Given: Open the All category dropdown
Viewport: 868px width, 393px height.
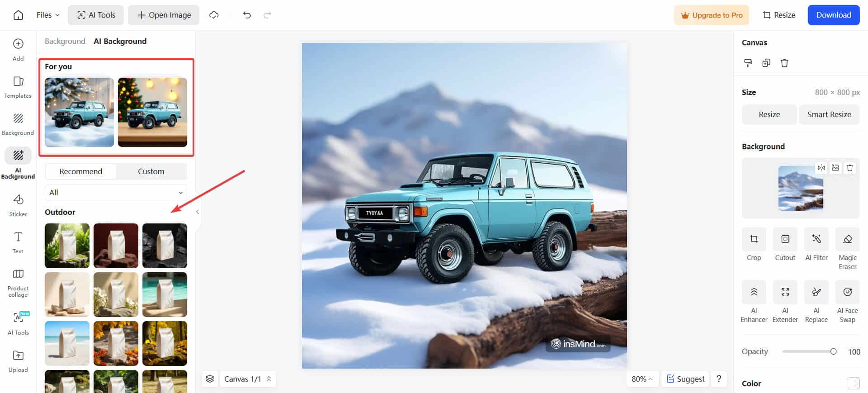Looking at the screenshot, I should (x=116, y=193).
